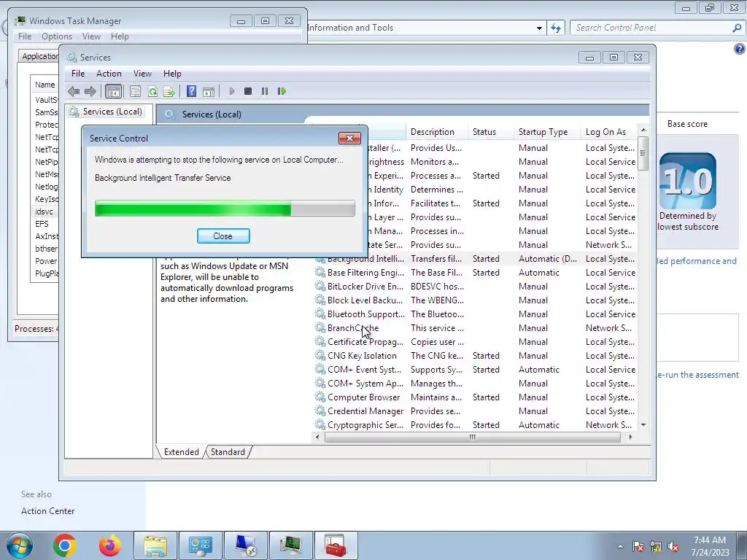Click the service stop progress bar
This screenshot has height=560, width=747.
(225, 209)
